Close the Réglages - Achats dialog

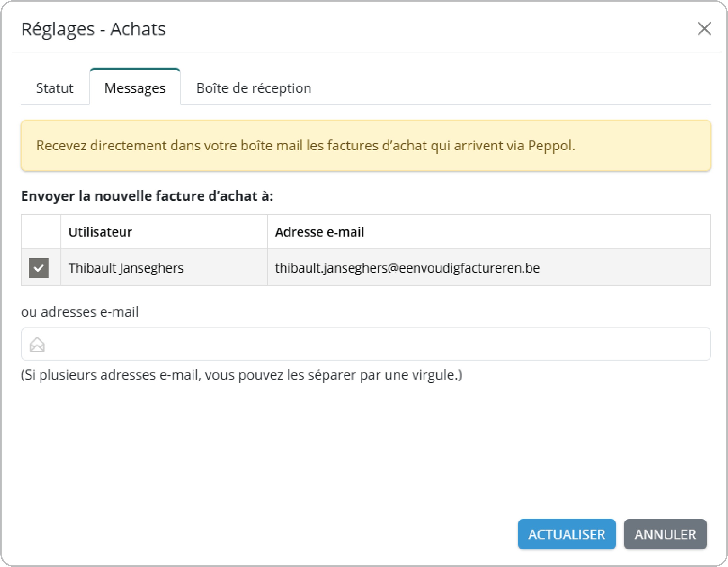(x=704, y=29)
